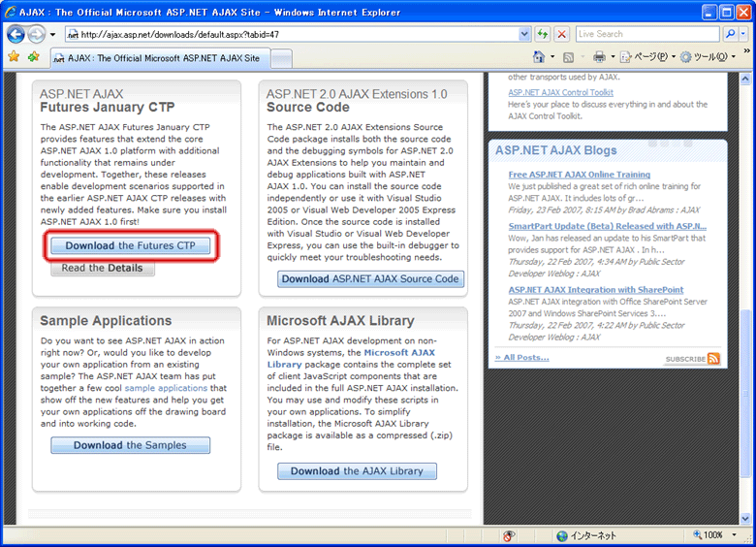Click into the Live Search box
The width and height of the screenshot is (756, 547).
[647, 34]
